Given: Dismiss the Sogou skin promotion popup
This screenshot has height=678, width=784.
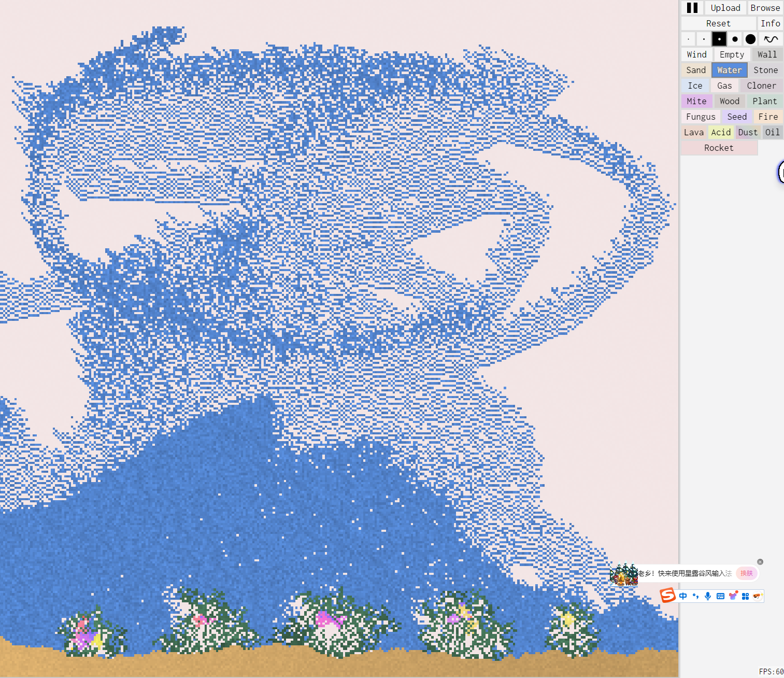Looking at the screenshot, I should click(760, 562).
